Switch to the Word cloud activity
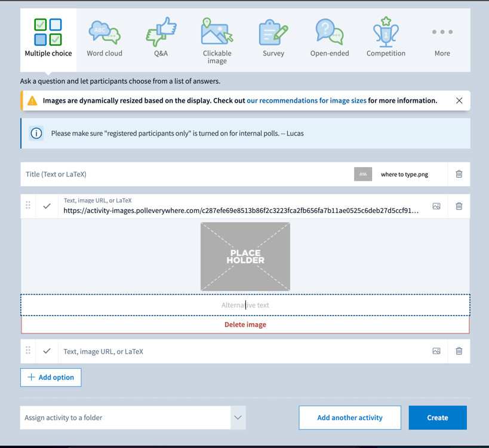The width and height of the screenshot is (489, 448). pyautogui.click(x=104, y=40)
